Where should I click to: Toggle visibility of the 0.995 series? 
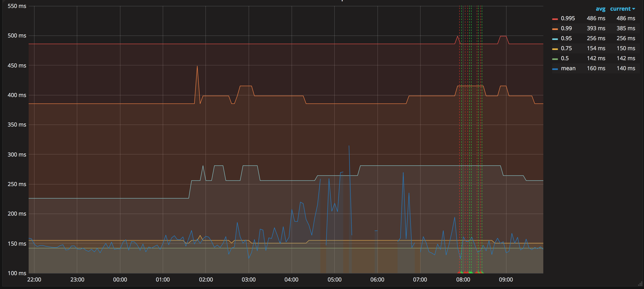pos(567,18)
